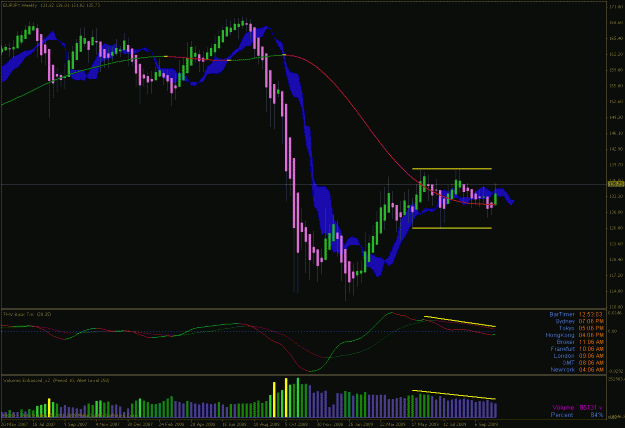
Task: Click the 171.80 price axis label
Action: [x=616, y=7]
